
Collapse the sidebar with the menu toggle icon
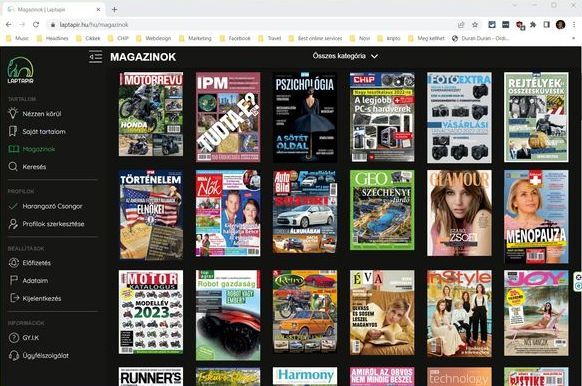click(x=95, y=57)
